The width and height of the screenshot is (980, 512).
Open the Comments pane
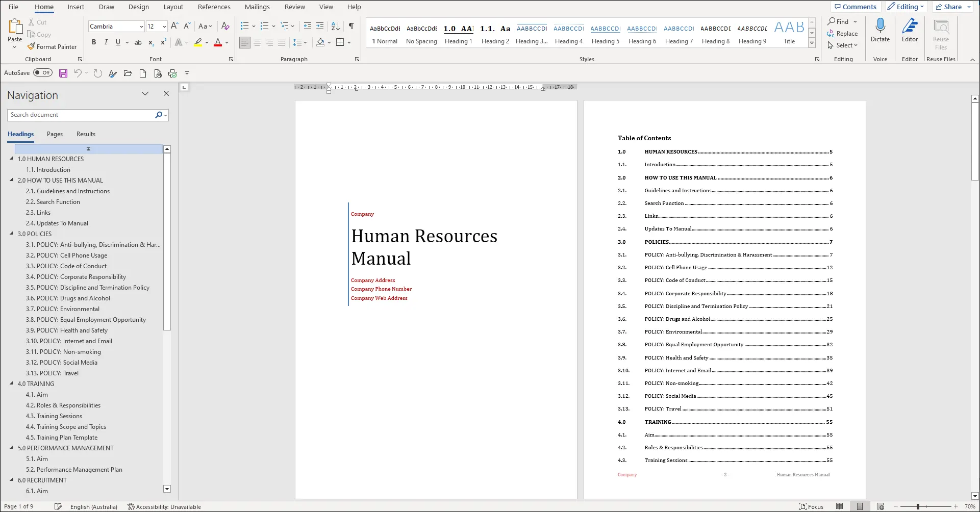pos(856,7)
